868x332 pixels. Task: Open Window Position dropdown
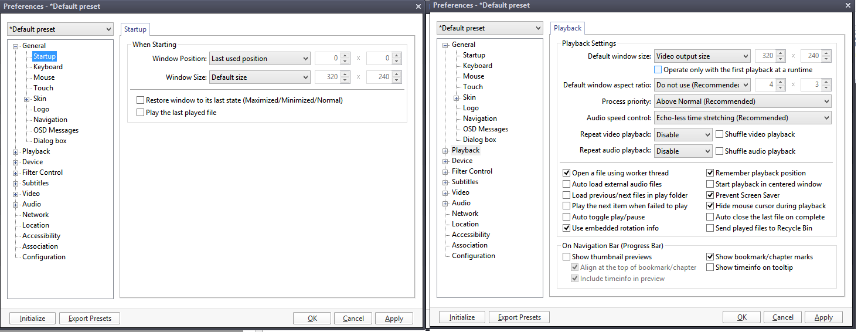[260, 59]
